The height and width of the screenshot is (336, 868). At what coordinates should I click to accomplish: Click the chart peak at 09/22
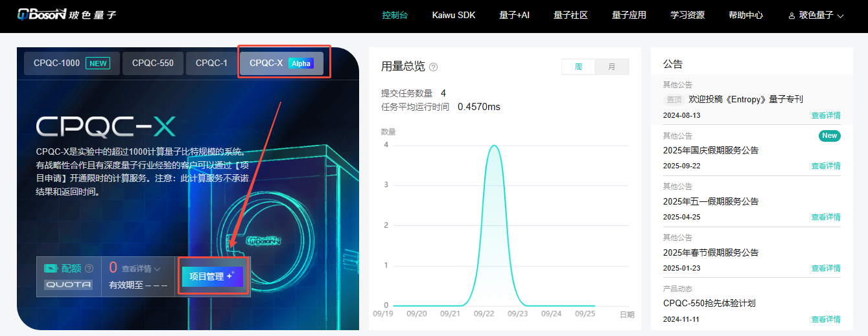click(494, 146)
